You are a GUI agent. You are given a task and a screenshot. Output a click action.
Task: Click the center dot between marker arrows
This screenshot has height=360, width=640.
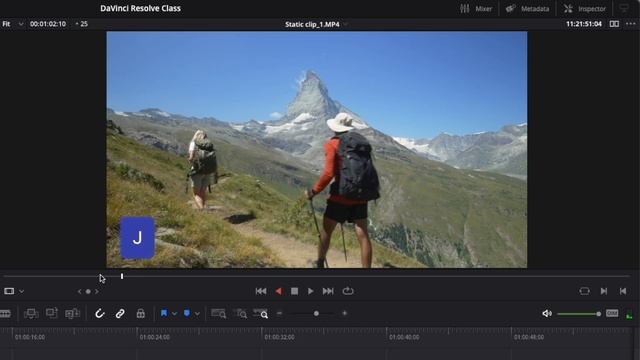click(x=88, y=291)
